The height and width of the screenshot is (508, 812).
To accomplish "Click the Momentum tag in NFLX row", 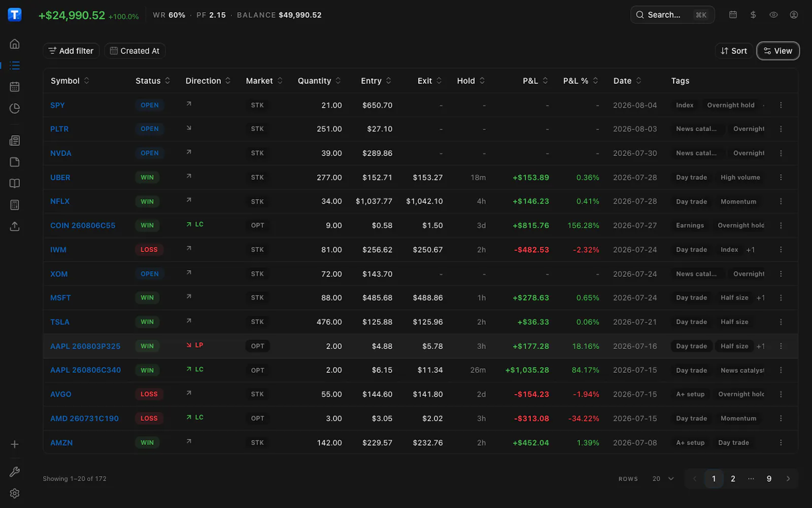I will tap(738, 202).
